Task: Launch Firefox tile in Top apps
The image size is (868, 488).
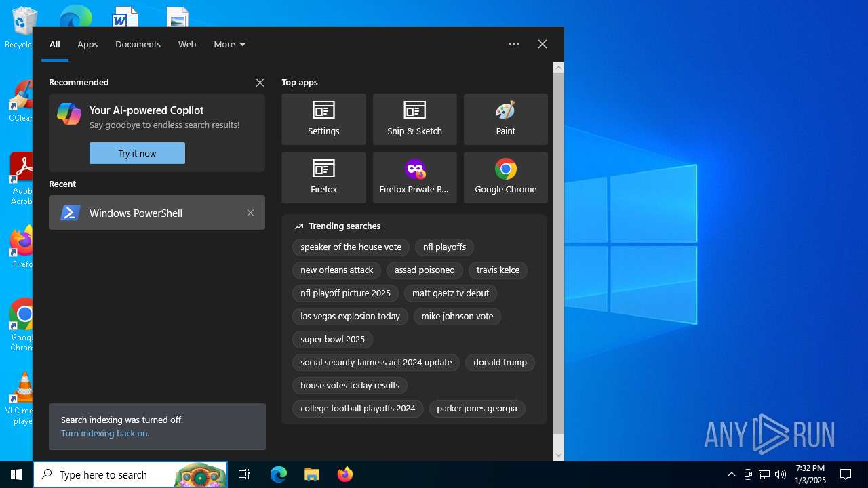Action: point(323,178)
